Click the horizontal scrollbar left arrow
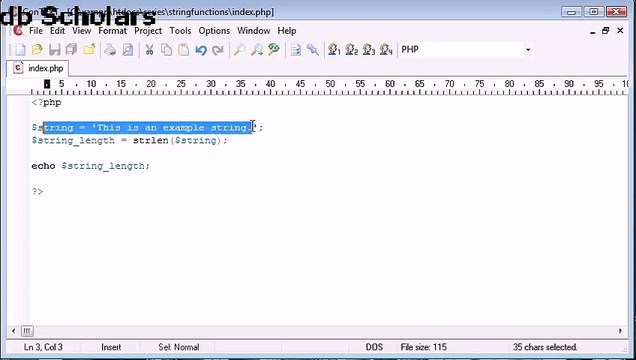The height and width of the screenshot is (360, 636). (x=13, y=331)
